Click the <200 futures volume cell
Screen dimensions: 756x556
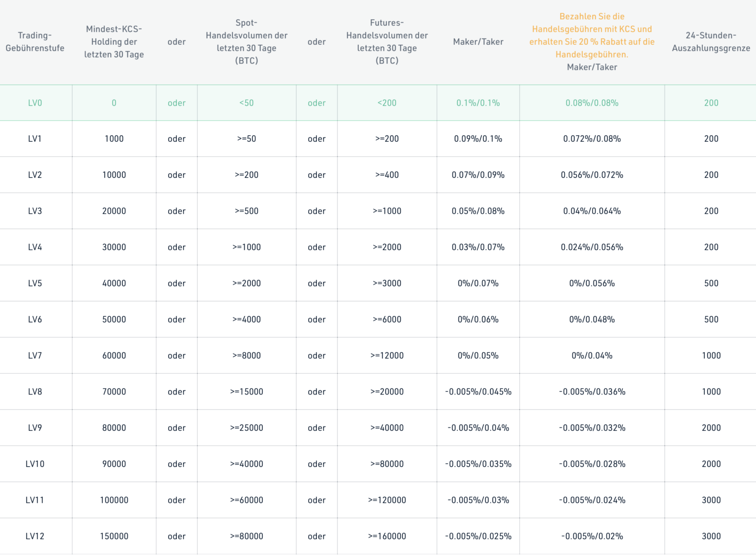pyautogui.click(x=387, y=103)
